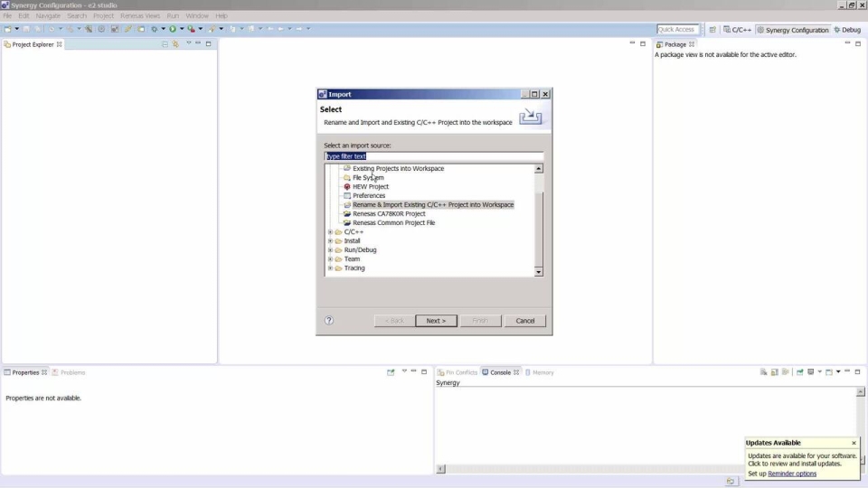Expand the Run/Debug import category
Image resolution: width=868 pixels, height=488 pixels.
click(x=331, y=250)
